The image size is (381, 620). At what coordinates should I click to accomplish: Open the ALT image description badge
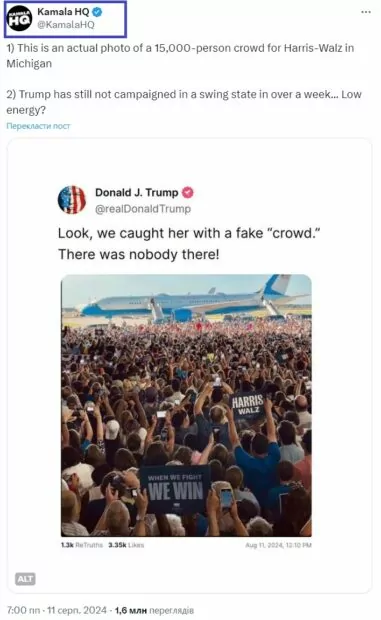point(25,579)
